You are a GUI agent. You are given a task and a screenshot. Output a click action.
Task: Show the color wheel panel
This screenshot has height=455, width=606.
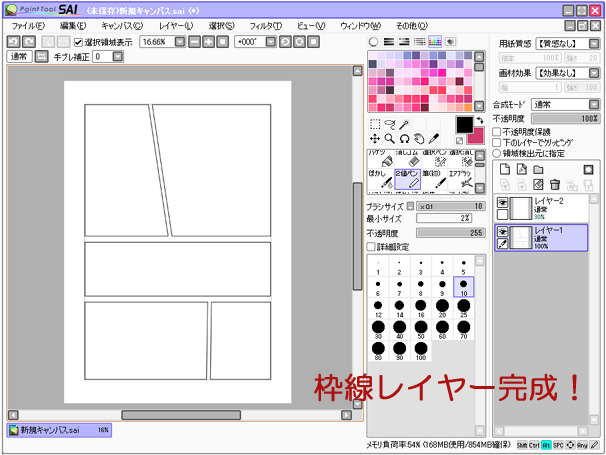(373, 41)
